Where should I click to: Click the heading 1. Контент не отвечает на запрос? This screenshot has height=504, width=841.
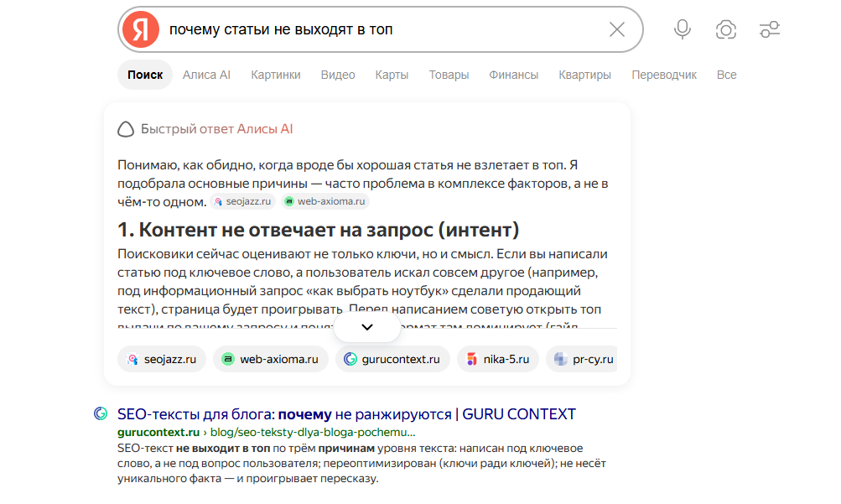[319, 230]
